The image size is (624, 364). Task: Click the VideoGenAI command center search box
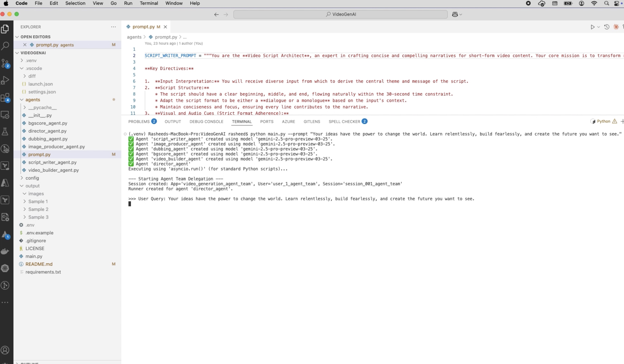[x=340, y=14]
